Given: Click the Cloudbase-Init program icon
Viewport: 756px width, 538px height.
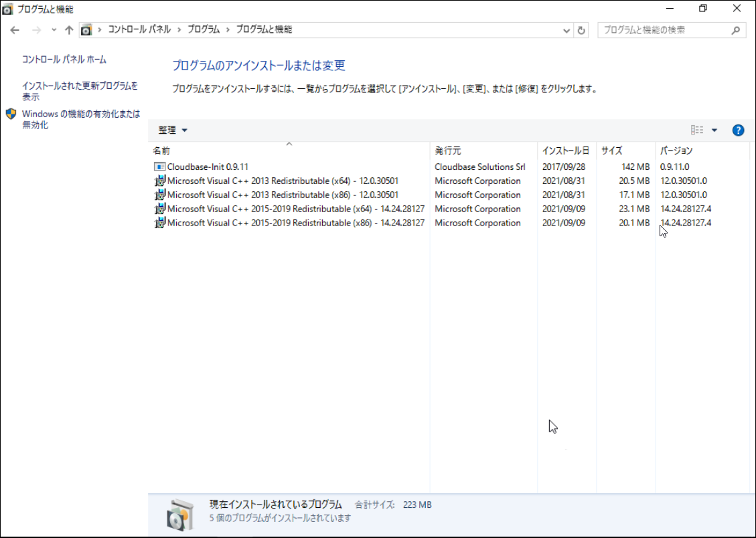Looking at the screenshot, I should pos(159,167).
